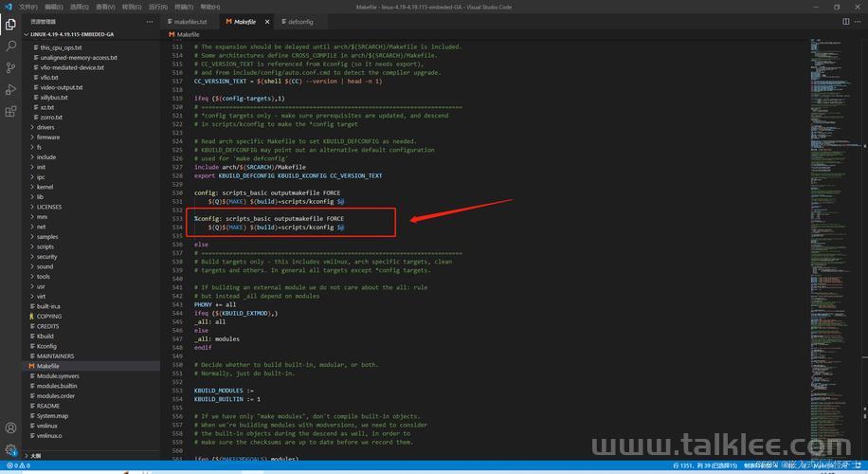Open the Selection menu
This screenshot has height=474, width=868.
point(80,7)
